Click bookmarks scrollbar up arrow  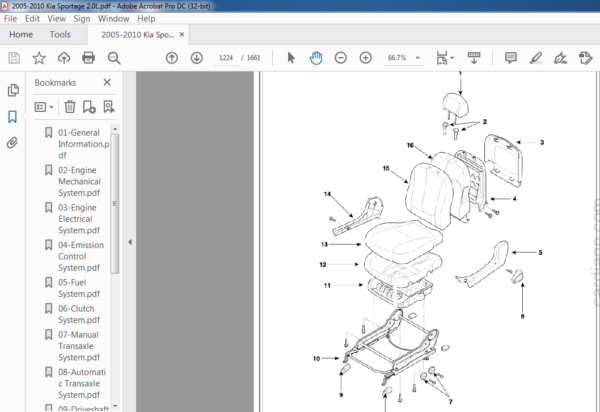coord(115,129)
